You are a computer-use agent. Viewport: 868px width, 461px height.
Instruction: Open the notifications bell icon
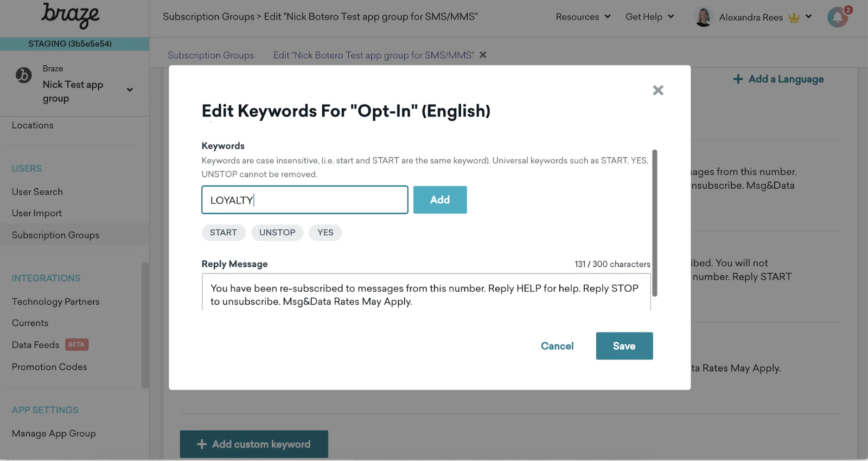click(x=838, y=17)
